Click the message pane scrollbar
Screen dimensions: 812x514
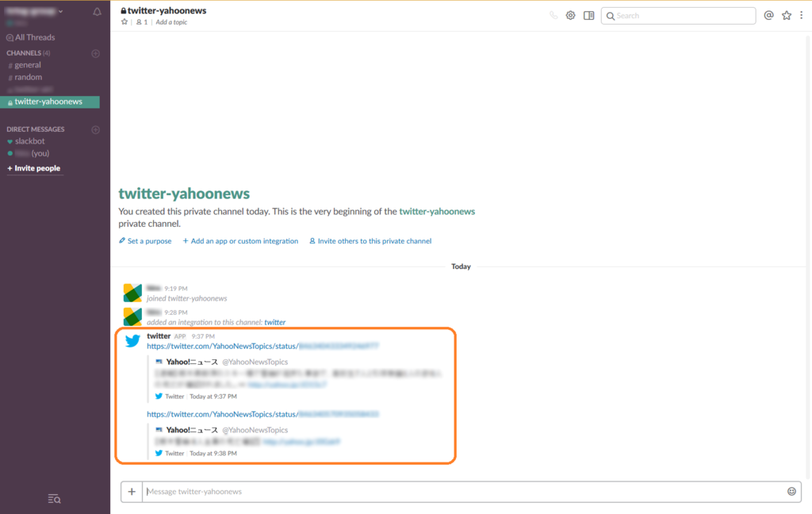pos(809,256)
